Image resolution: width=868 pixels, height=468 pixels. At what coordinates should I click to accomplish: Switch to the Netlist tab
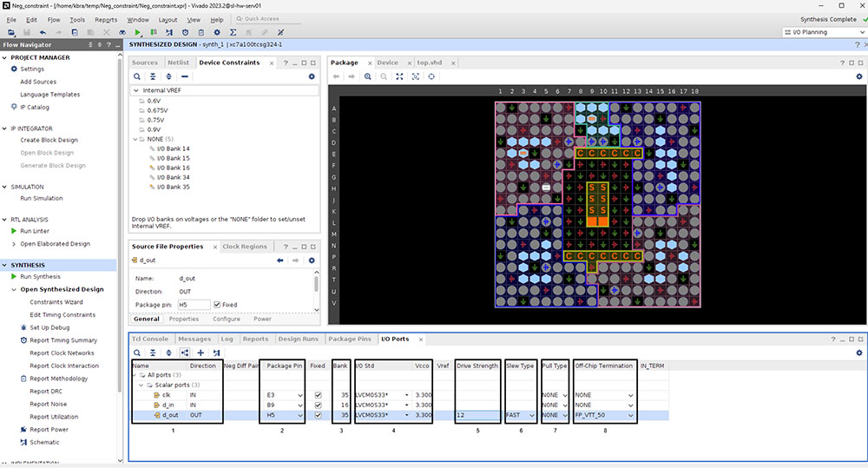[178, 63]
